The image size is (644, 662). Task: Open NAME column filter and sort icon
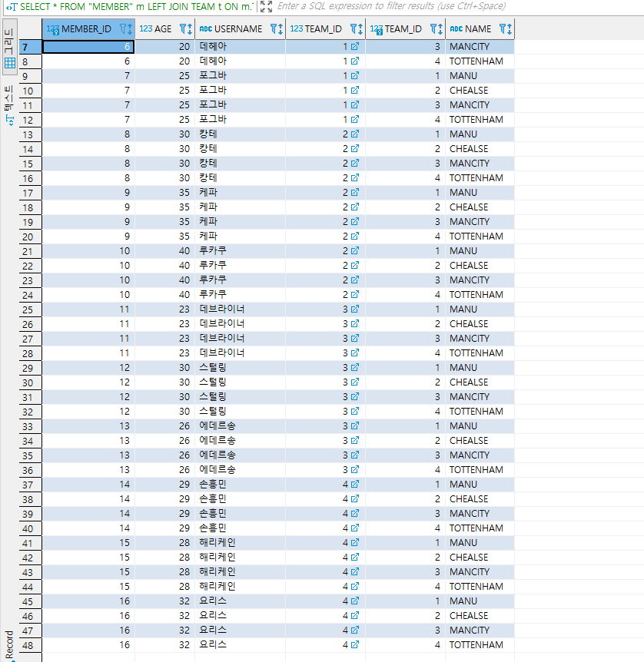(506, 28)
